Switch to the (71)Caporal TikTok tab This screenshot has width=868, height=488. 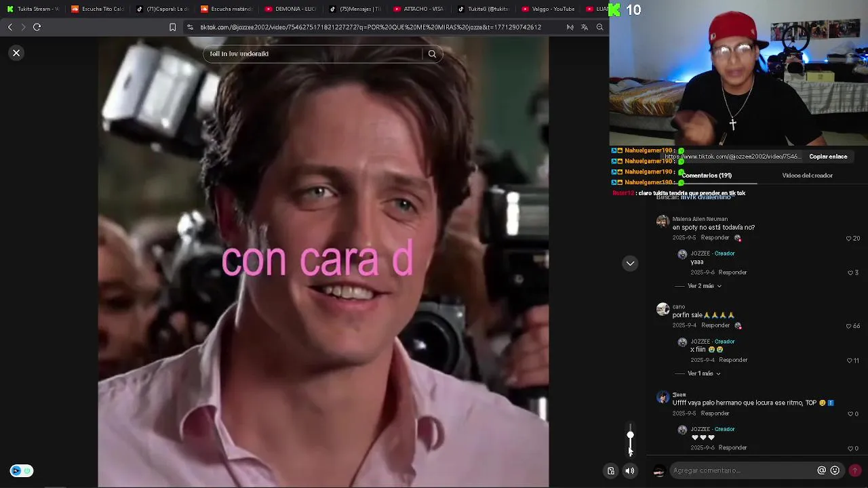tap(161, 9)
